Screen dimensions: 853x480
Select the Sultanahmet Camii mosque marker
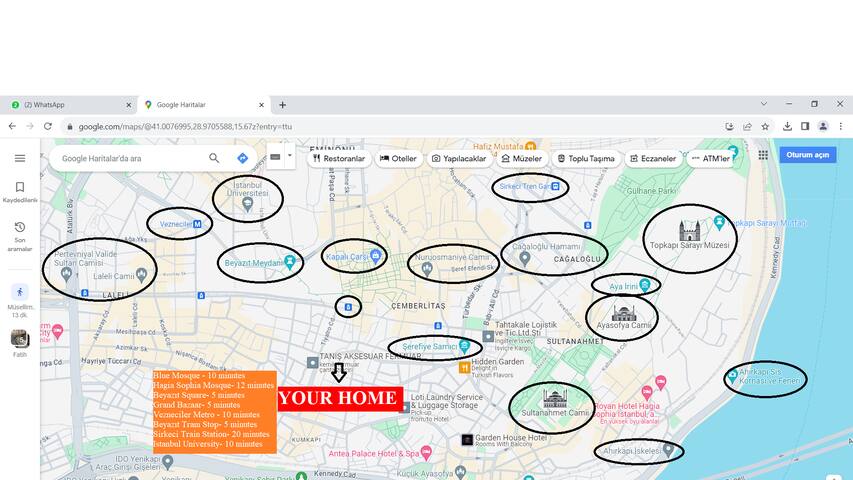tap(555, 397)
